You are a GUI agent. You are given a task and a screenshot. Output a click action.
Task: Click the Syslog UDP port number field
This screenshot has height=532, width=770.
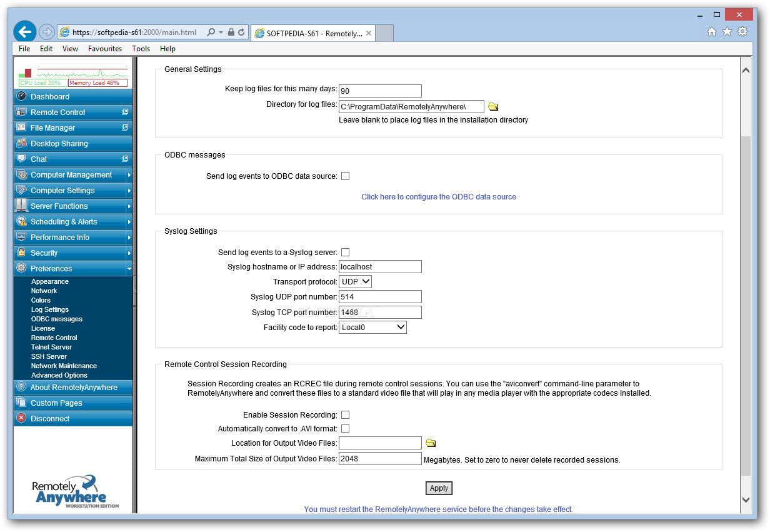381,297
